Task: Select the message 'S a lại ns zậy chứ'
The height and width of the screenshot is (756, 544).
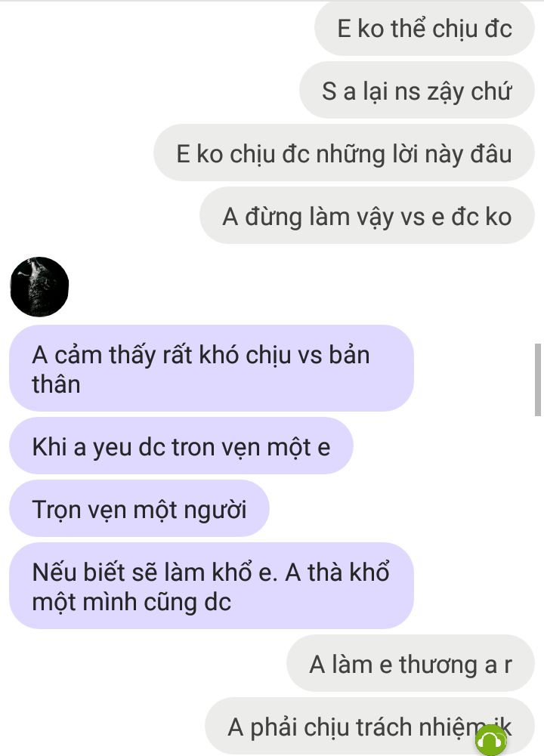Action: tap(416, 91)
